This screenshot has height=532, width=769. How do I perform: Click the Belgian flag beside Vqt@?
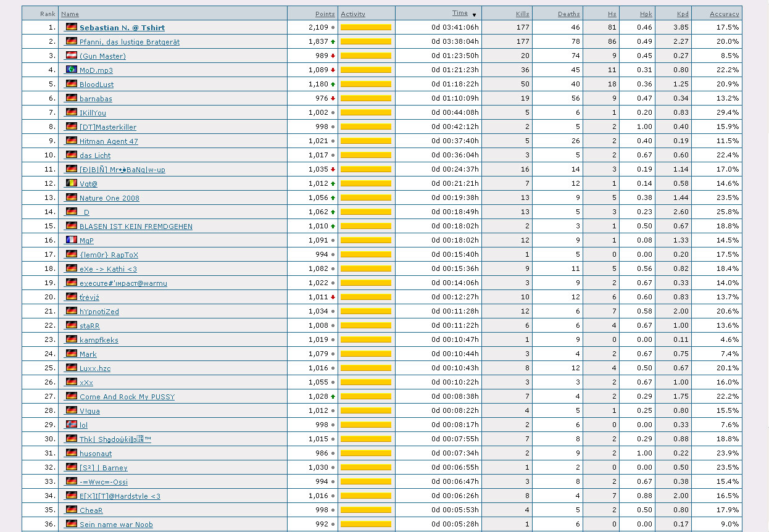72,183
